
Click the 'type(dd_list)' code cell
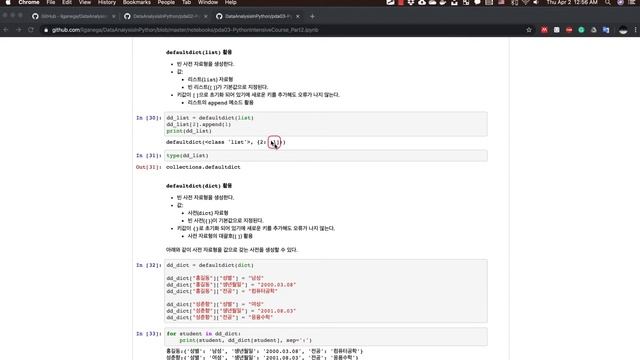pos(326,156)
